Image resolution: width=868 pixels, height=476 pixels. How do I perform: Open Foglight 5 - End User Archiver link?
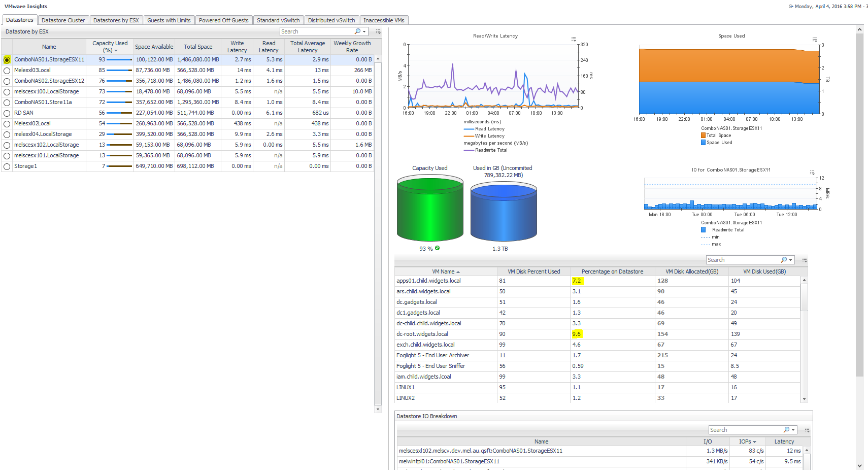pyautogui.click(x=432, y=355)
